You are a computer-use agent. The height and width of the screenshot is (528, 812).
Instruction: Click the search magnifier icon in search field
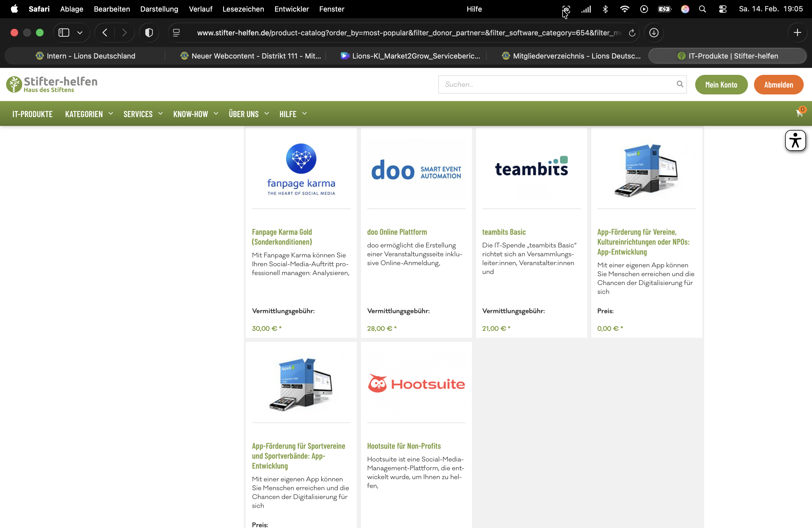tap(680, 84)
